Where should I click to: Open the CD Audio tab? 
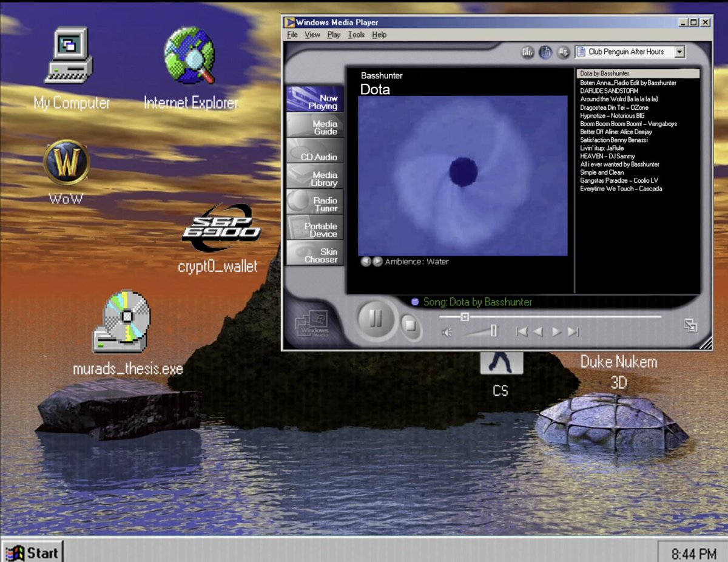pyautogui.click(x=315, y=151)
